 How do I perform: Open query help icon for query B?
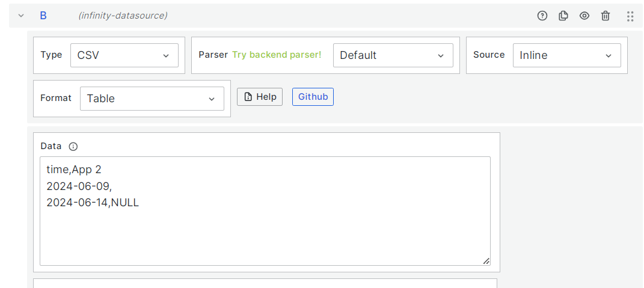542,16
